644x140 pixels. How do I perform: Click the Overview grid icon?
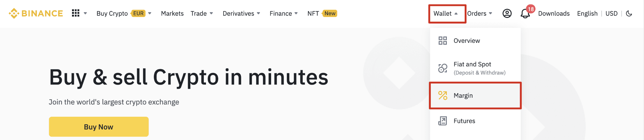pyautogui.click(x=443, y=41)
